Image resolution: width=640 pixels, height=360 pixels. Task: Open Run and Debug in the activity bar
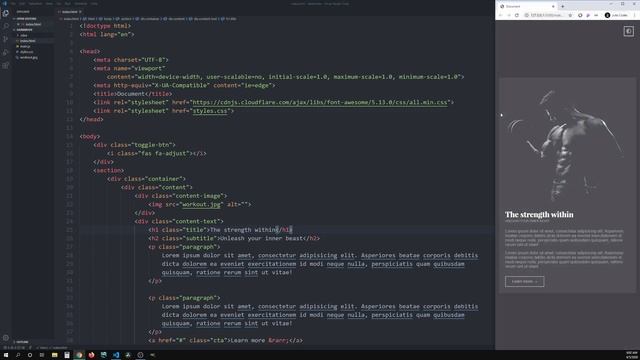tap(6, 52)
